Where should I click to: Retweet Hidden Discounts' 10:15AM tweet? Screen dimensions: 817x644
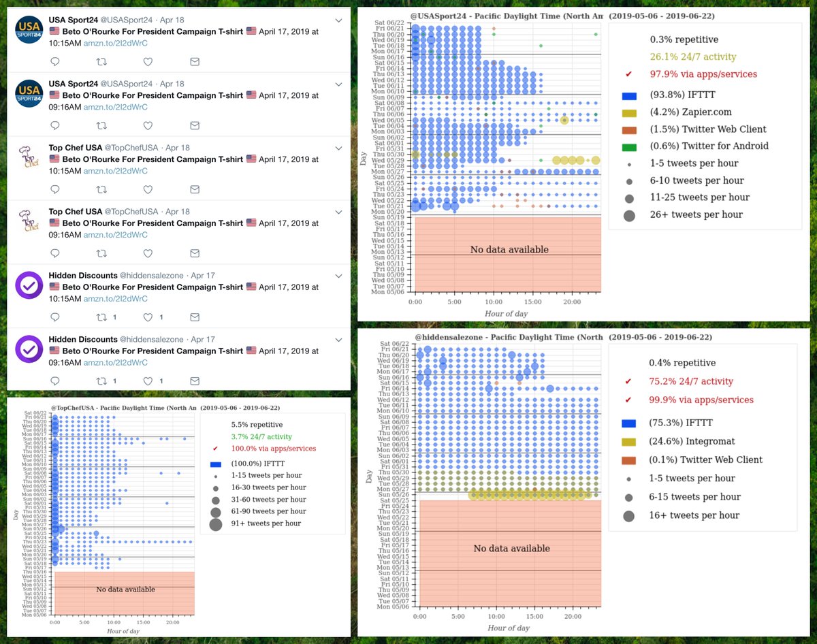[x=101, y=317]
